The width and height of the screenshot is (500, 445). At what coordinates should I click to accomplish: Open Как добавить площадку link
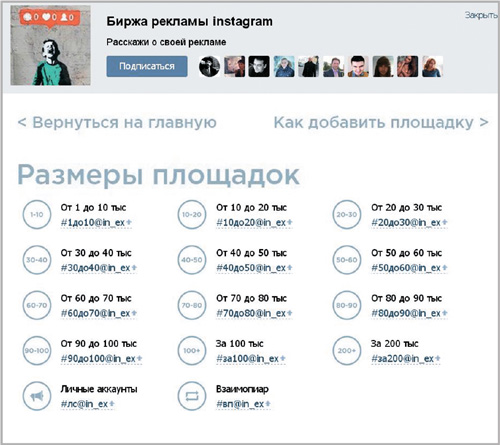click(381, 123)
